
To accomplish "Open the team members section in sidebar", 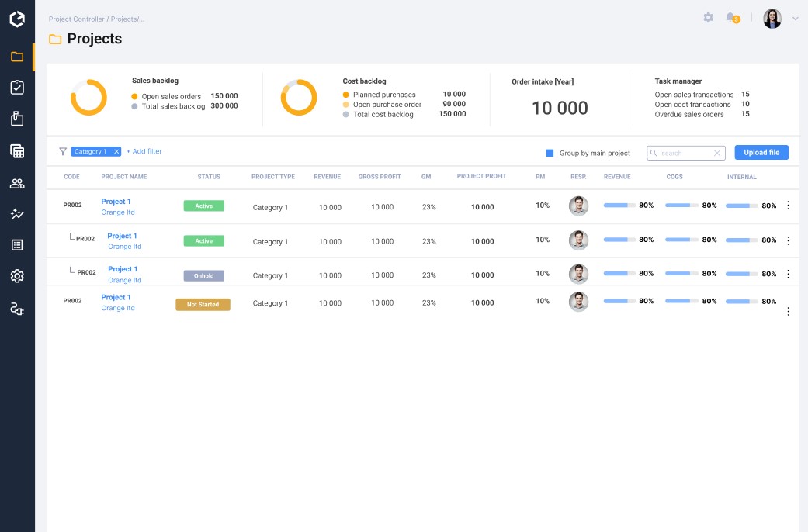I will [17, 183].
